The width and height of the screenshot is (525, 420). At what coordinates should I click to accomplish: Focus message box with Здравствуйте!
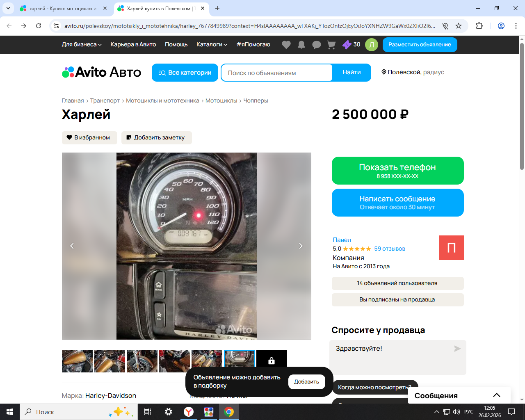pos(397,357)
